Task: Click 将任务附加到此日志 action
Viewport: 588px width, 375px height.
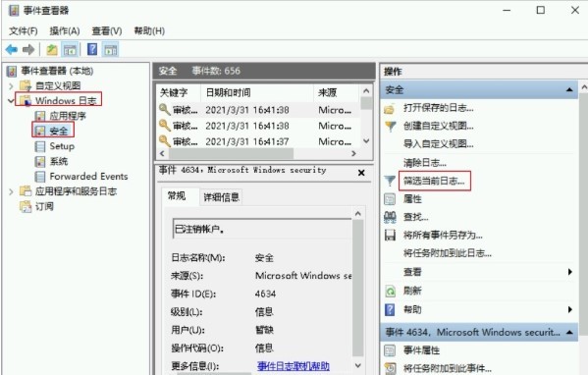Action: 447,253
